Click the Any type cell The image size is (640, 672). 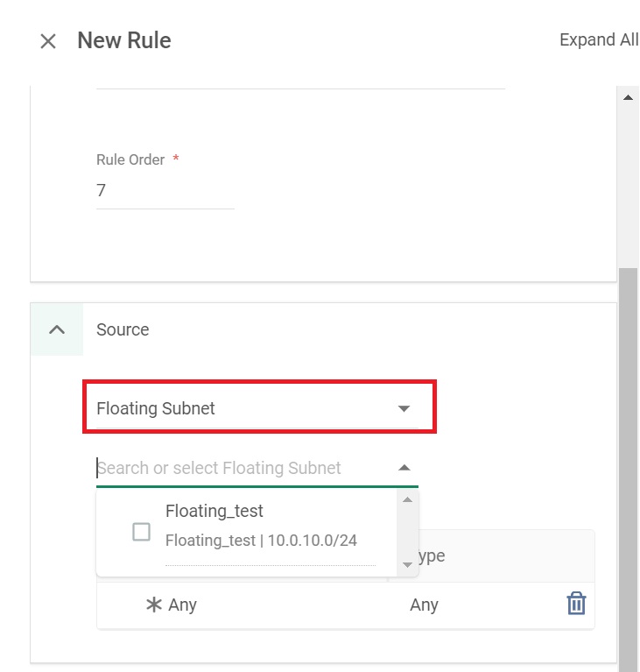coord(424,605)
